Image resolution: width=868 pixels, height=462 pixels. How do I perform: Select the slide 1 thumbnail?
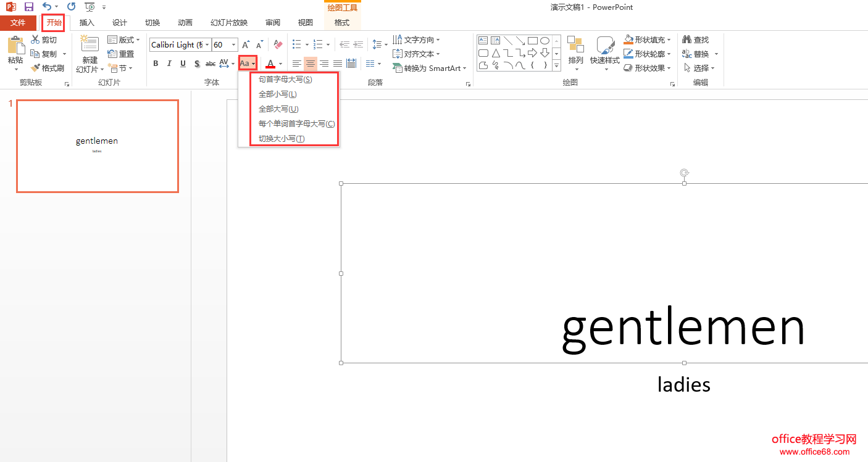point(98,146)
